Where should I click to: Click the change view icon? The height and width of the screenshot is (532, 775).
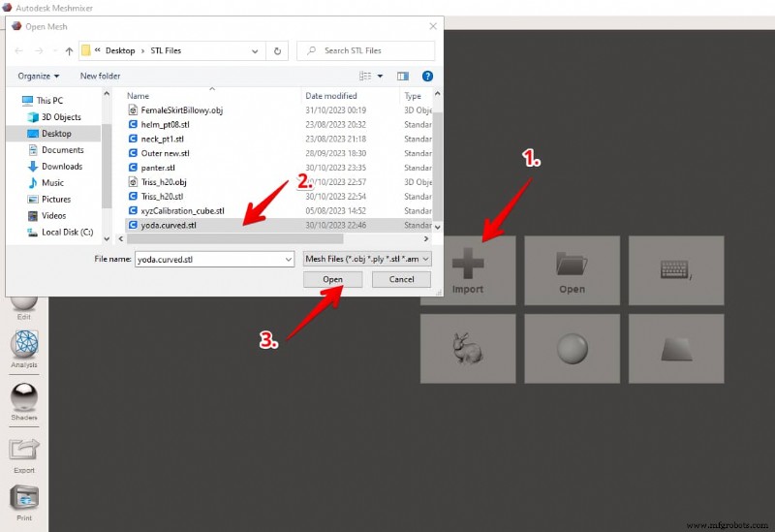pos(365,77)
